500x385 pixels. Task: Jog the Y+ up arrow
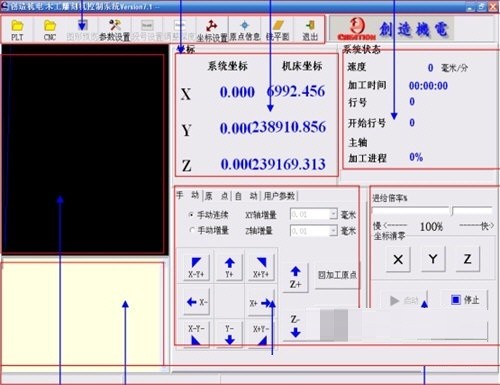(229, 267)
